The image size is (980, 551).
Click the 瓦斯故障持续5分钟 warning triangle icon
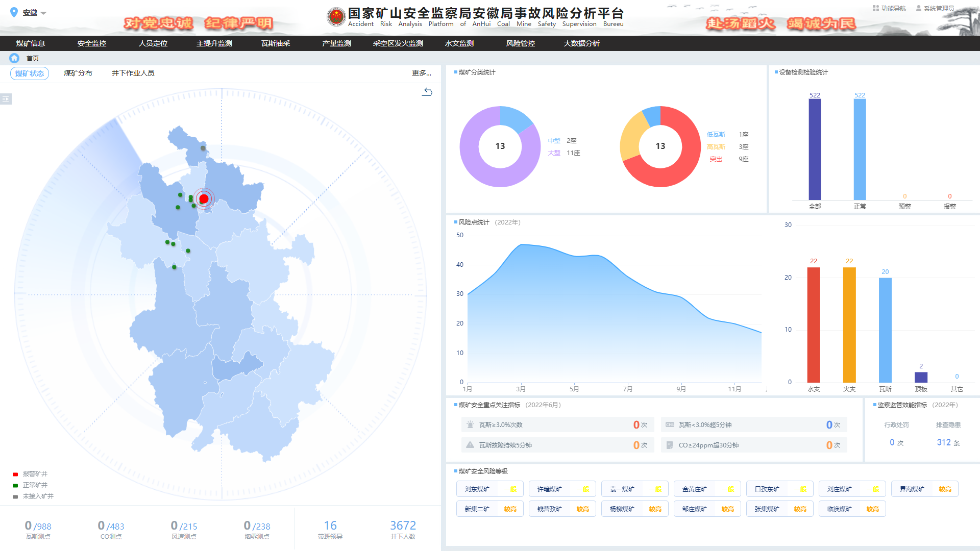[470, 445]
